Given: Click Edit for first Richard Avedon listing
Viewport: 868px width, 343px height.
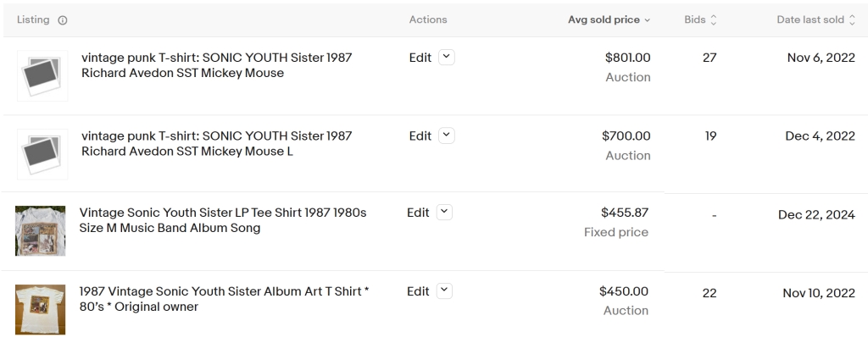Looking at the screenshot, I should click(x=420, y=58).
